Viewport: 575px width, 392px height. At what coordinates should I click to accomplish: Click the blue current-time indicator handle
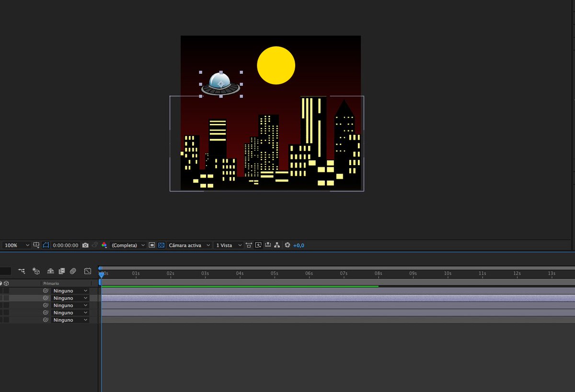point(101,274)
